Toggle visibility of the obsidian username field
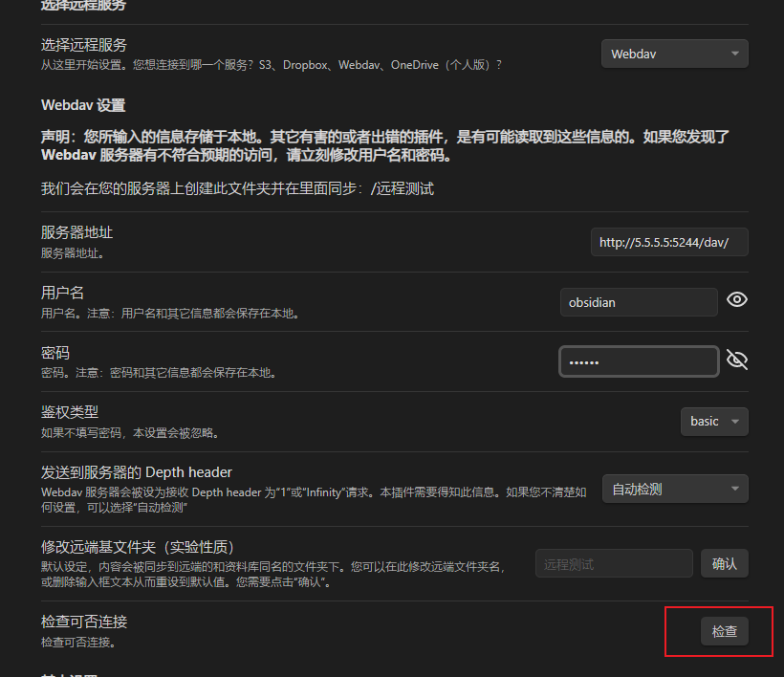The width and height of the screenshot is (784, 677). coord(736,299)
